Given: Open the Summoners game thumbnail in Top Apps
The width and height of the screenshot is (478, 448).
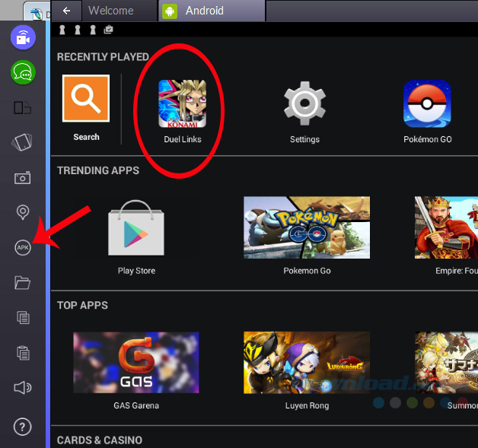Looking at the screenshot, I should click(x=446, y=362).
